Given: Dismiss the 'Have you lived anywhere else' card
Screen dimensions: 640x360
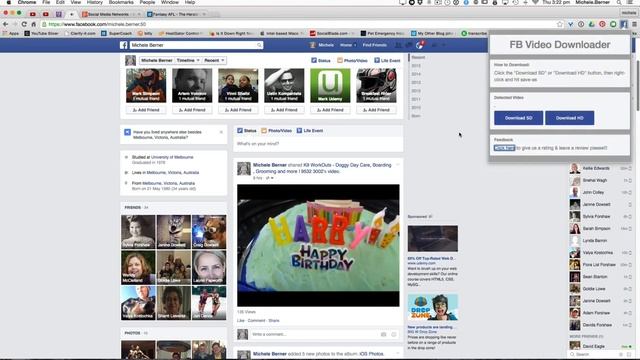Looking at the screenshot, I should 221,132.
